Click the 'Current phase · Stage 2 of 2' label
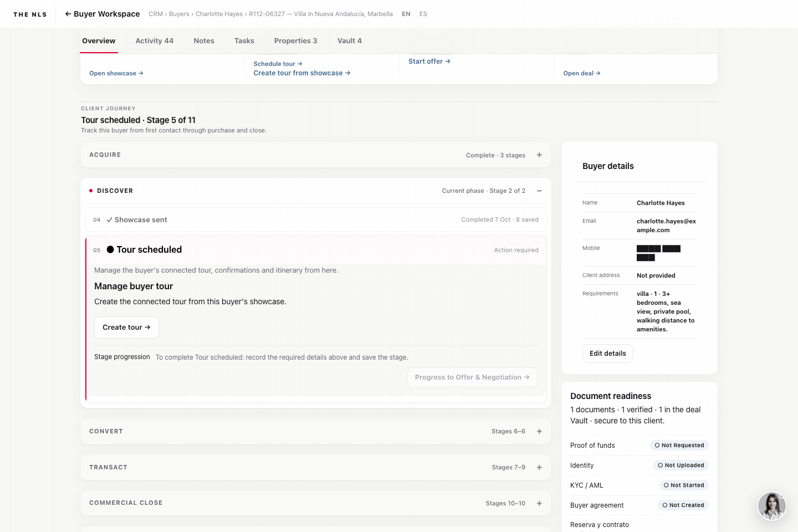The image size is (798, 532). tap(484, 191)
